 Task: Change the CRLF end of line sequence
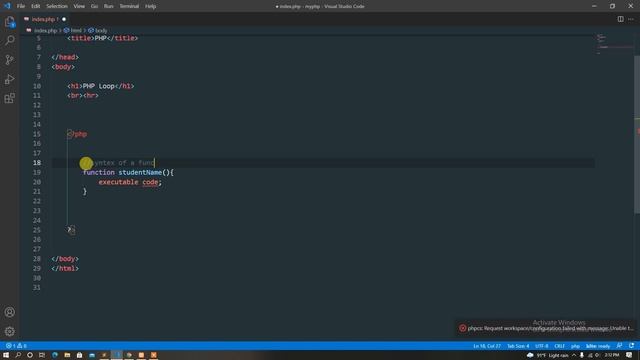click(559, 346)
